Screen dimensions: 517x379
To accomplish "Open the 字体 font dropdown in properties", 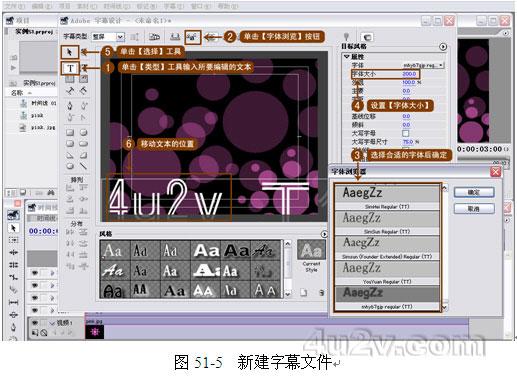I will pyautogui.click(x=423, y=65).
